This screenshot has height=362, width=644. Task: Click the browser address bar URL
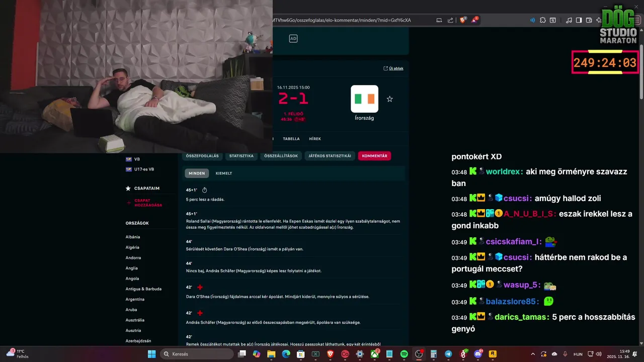coord(342,20)
